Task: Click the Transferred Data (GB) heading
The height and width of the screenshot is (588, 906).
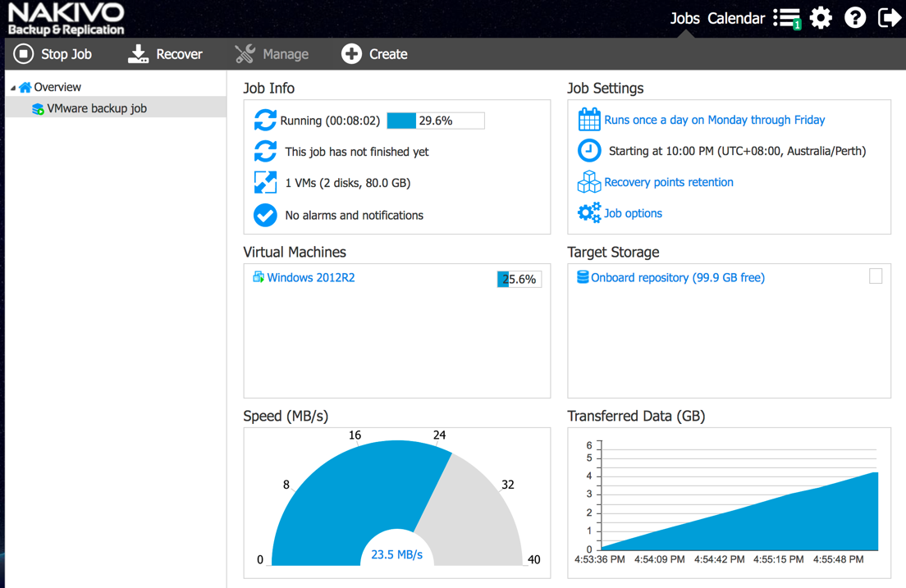Action: (636, 416)
